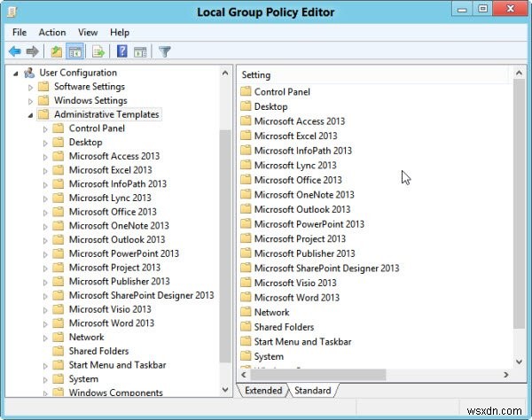Open the File menu
Screen dimensions: 532x420
pyautogui.click(x=20, y=32)
